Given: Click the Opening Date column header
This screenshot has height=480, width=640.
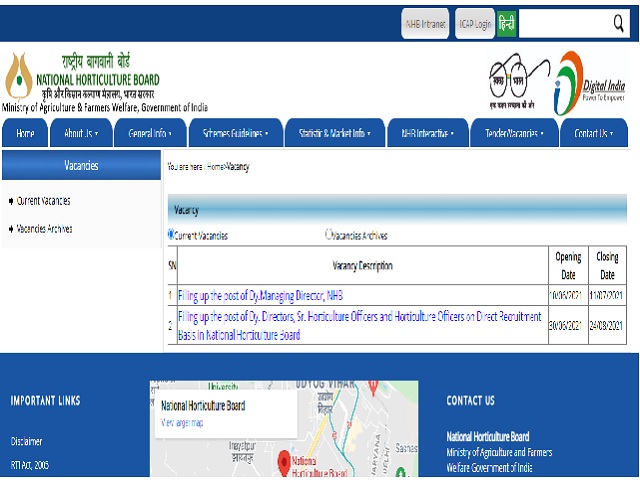Looking at the screenshot, I should tap(568, 265).
